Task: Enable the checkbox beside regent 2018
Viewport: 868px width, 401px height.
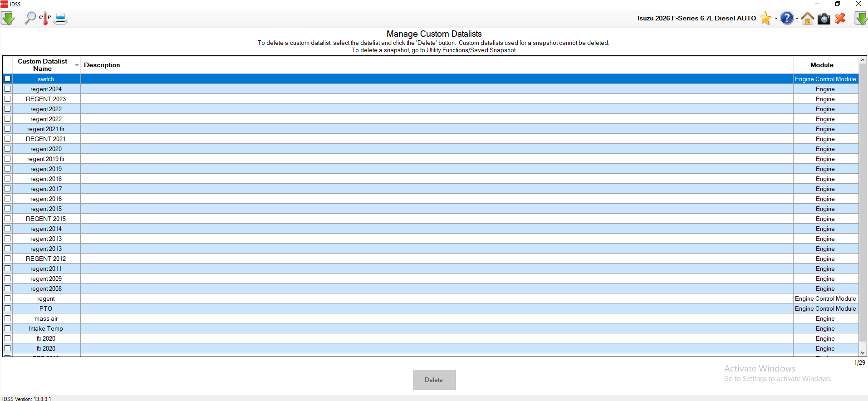Action: click(x=8, y=179)
